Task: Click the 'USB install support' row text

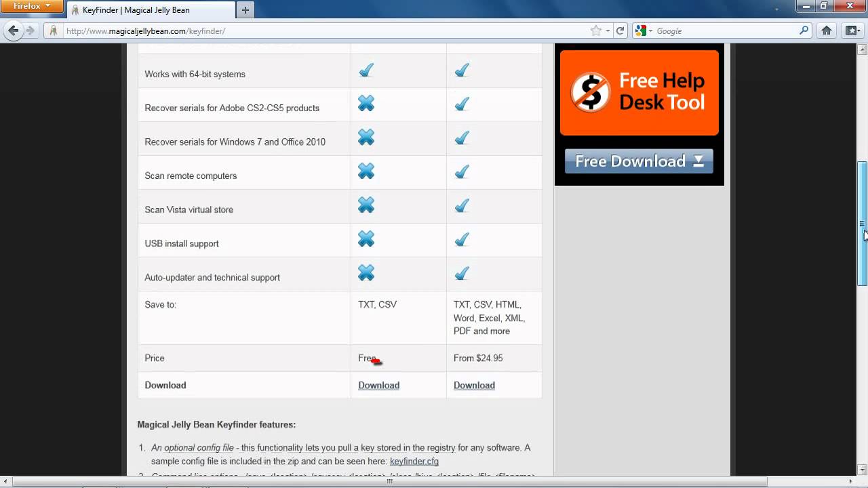Action: click(x=182, y=243)
